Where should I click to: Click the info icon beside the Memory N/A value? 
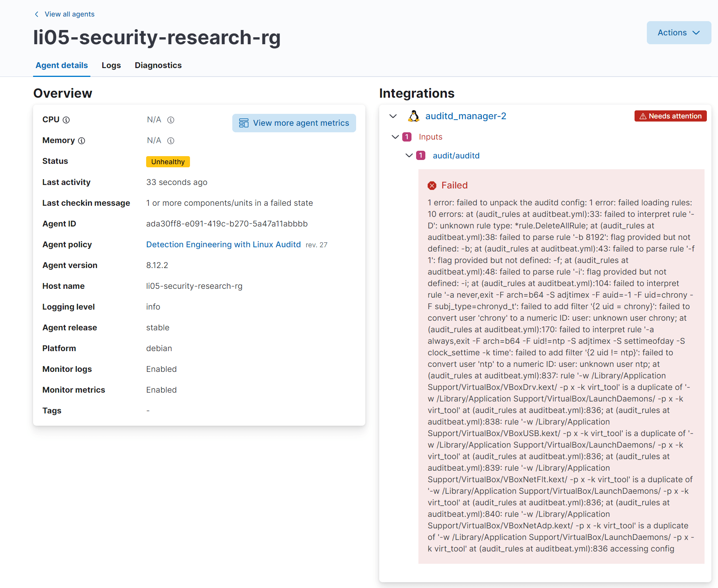[x=171, y=141]
